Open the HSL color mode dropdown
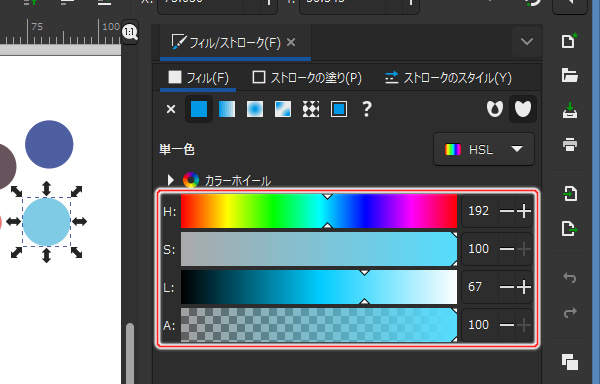 tap(484, 149)
